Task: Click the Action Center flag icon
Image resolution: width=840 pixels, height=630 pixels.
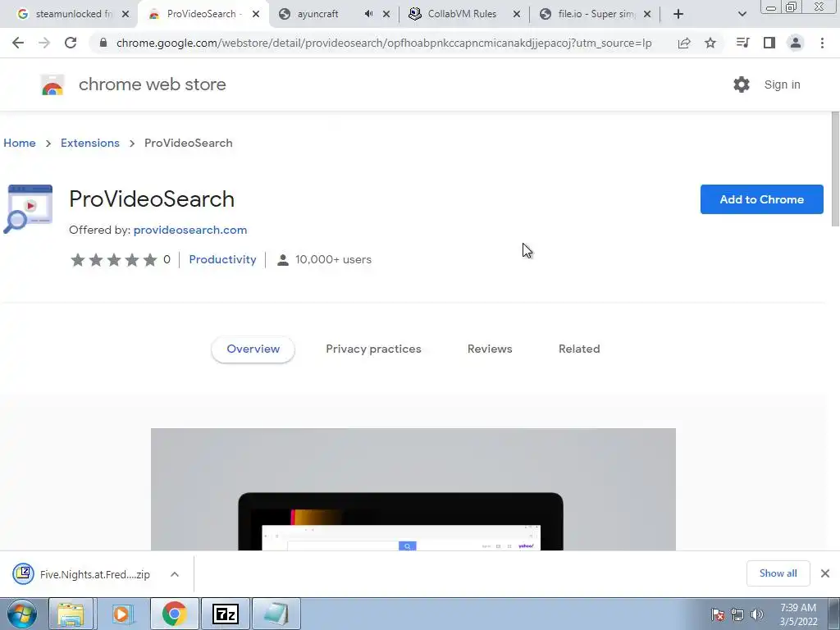Action: [x=717, y=614]
